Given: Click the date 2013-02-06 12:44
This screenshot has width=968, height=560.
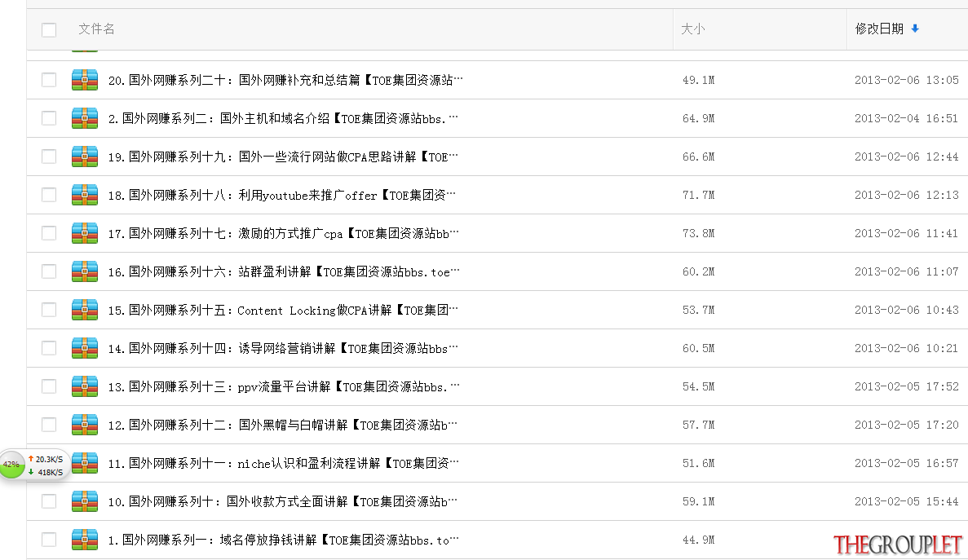Looking at the screenshot, I should click(906, 157).
